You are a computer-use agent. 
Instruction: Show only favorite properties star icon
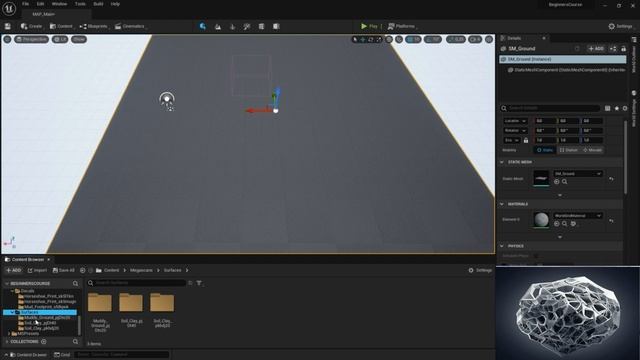point(617,108)
